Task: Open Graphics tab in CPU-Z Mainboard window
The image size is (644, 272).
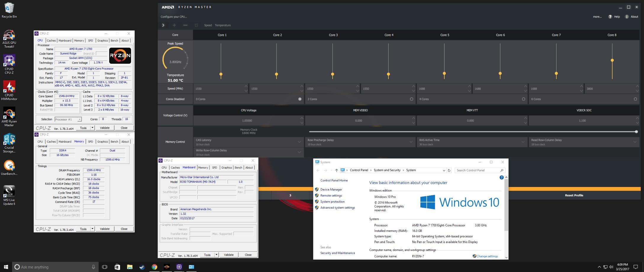Action: (x=227, y=168)
